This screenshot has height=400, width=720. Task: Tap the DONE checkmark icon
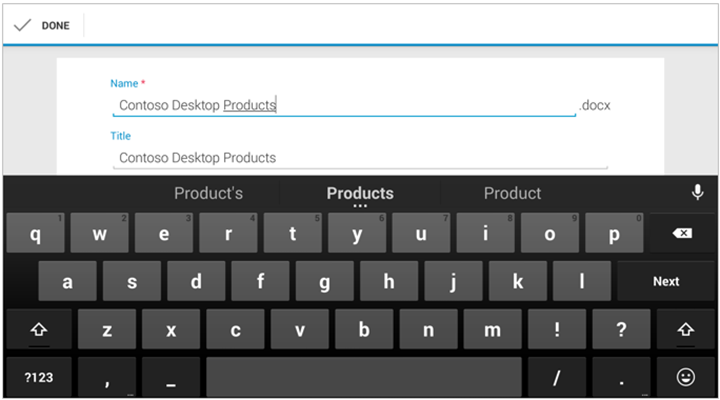[22, 25]
